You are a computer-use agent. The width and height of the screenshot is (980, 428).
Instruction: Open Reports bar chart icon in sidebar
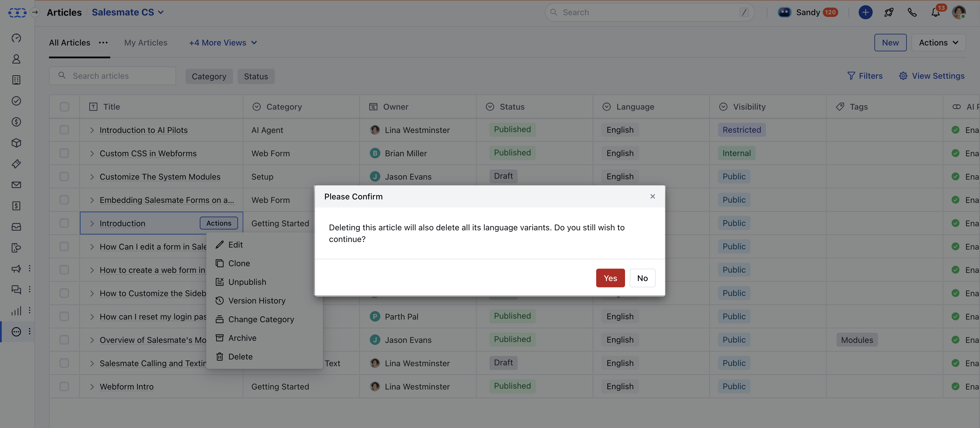point(16,311)
